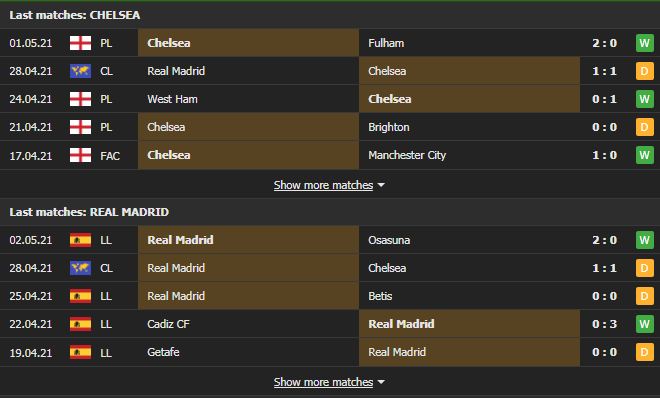Click the orange D badge for Chelsea vs Brighton
The image size is (660, 398).
point(644,127)
